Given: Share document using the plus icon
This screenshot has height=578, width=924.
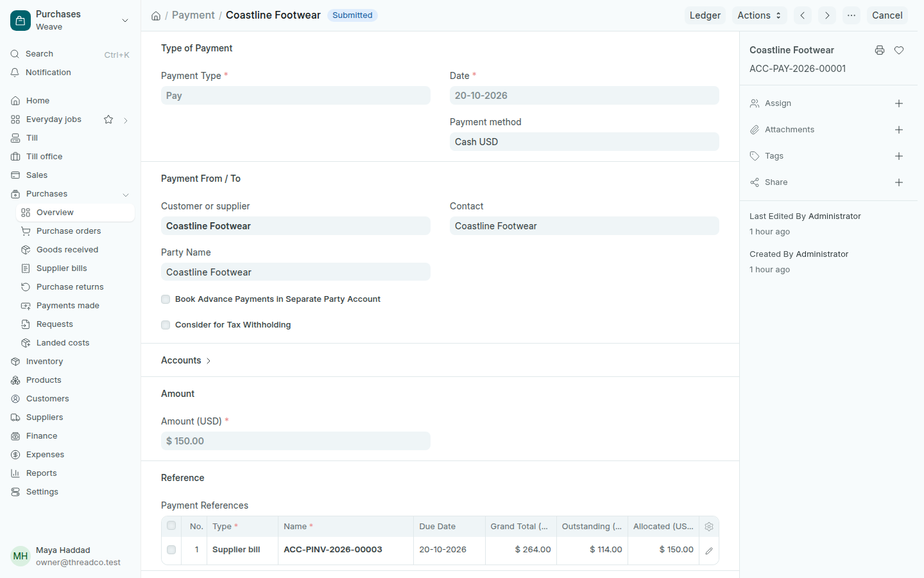Looking at the screenshot, I should click(x=899, y=182).
